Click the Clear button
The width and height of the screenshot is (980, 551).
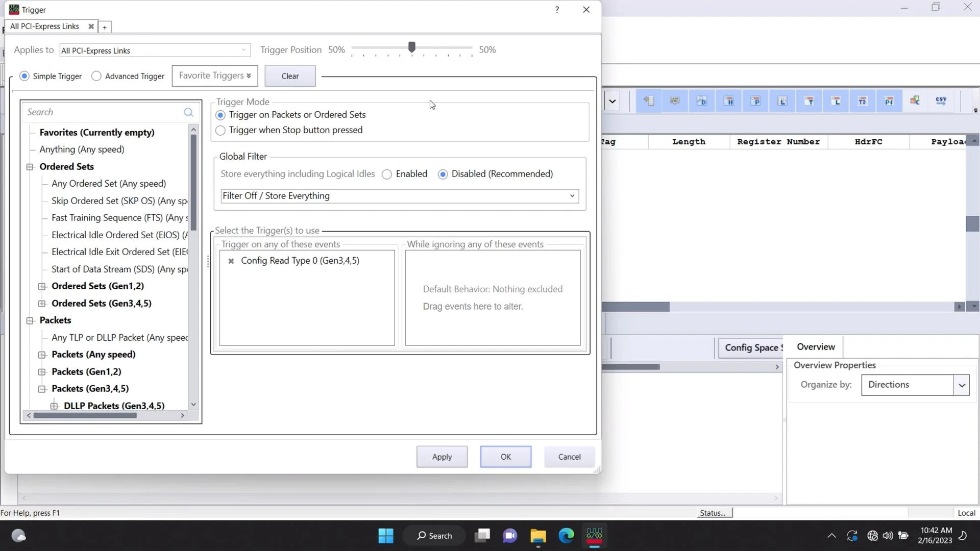[290, 76]
